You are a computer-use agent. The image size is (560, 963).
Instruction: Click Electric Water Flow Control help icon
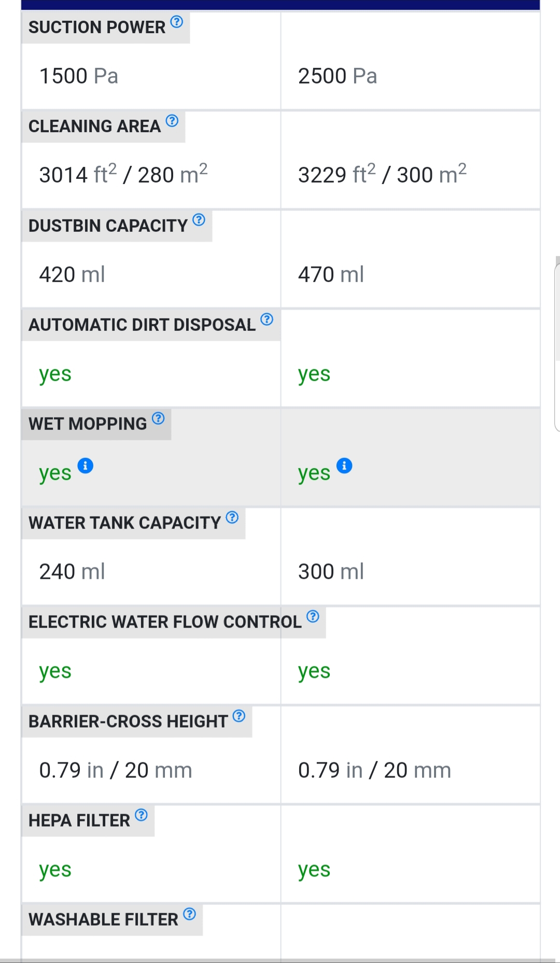313,616
